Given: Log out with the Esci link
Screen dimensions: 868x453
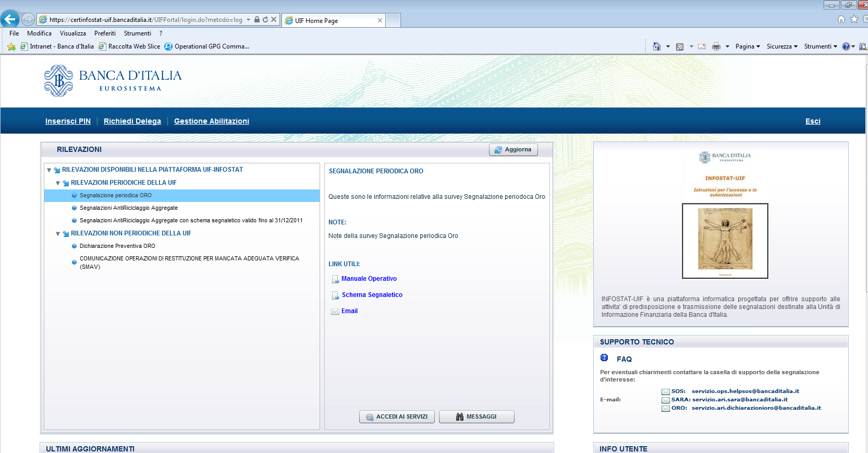Looking at the screenshot, I should (x=813, y=121).
